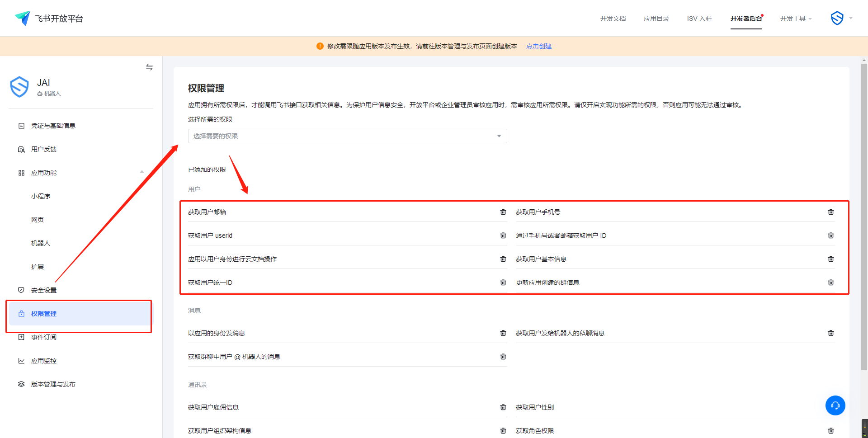Click the page vertical scrollbar
Screen dimensions: 868x438
click(x=864, y=217)
